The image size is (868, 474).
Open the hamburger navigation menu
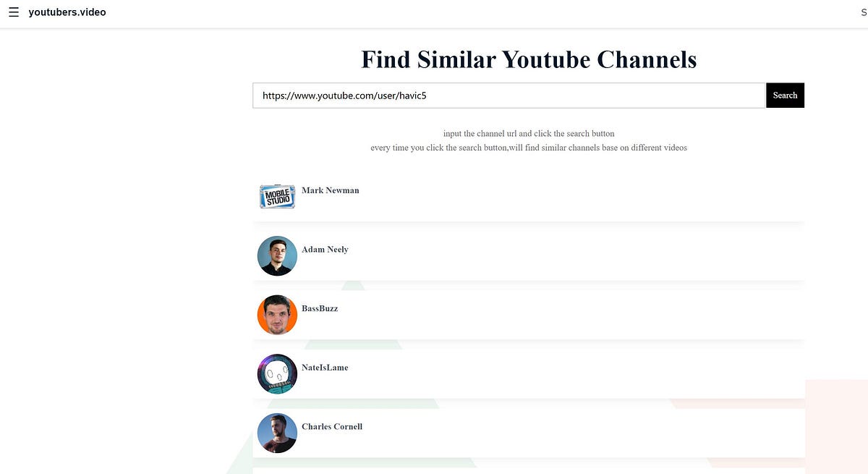click(x=13, y=12)
